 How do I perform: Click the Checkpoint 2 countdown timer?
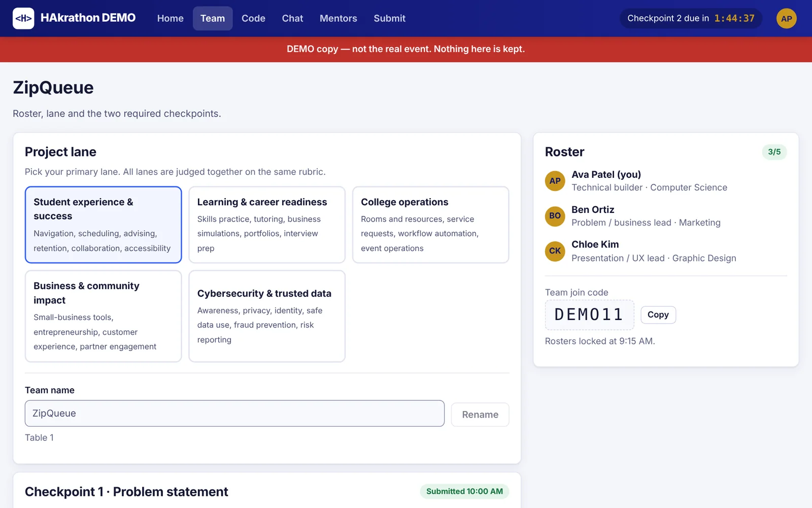[691, 18]
